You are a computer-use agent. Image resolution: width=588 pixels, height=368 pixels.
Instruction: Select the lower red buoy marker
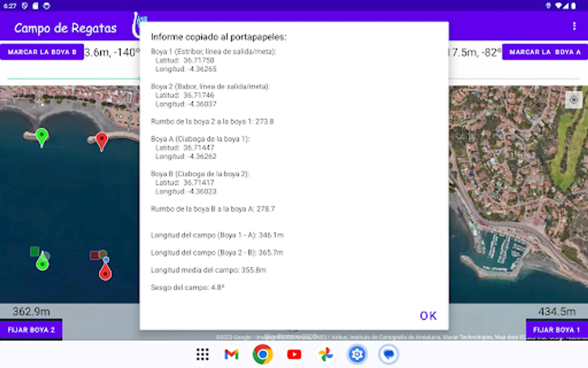[105, 271]
